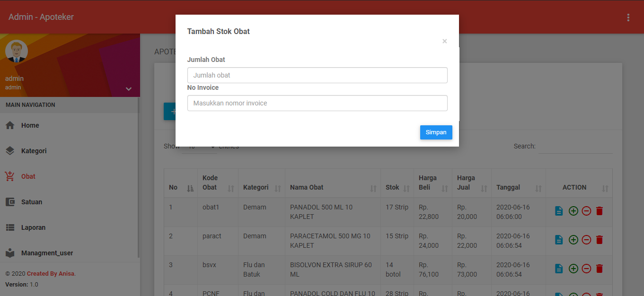Reduce stock for PANADOL 500 ML row

click(586, 211)
